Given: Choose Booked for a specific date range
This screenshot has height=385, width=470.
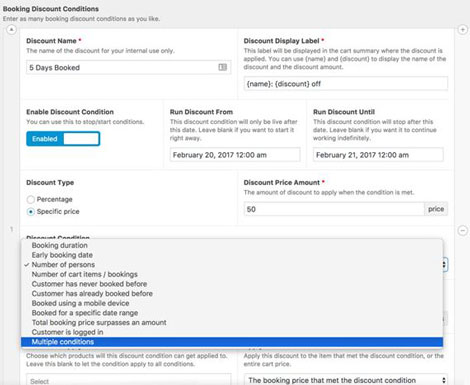Looking at the screenshot, I should [232, 313].
